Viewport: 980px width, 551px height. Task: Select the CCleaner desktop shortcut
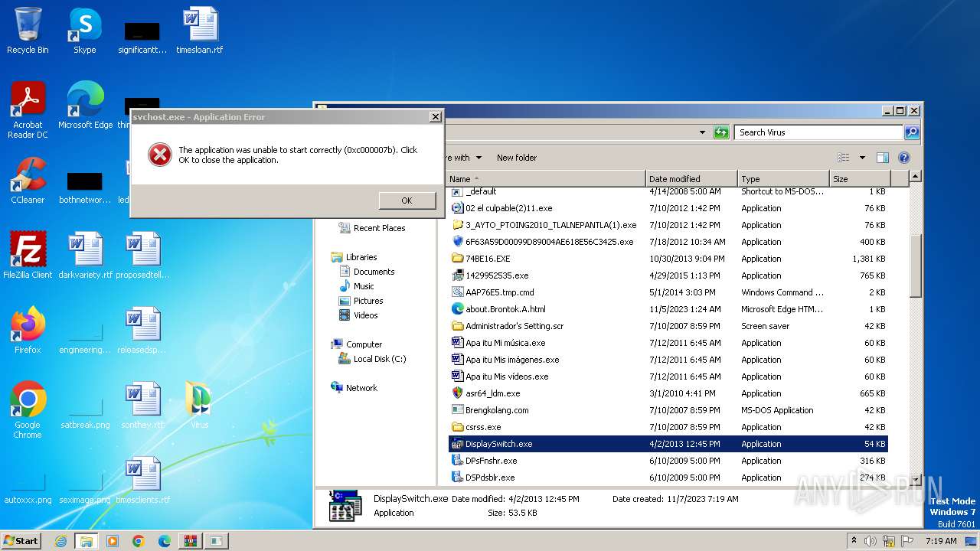[28, 181]
